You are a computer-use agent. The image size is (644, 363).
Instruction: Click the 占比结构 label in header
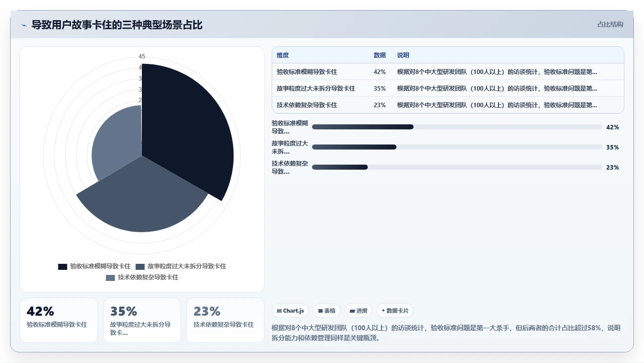tap(610, 24)
